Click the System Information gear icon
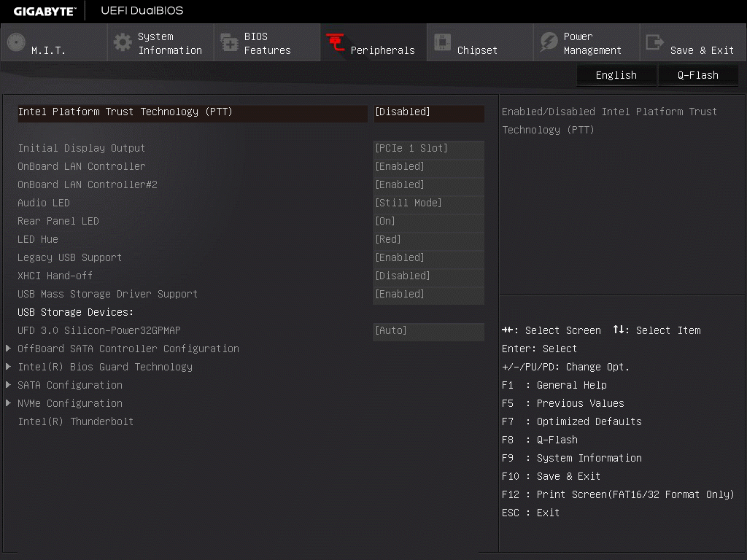Screen dimensions: 747x560 tap(123, 42)
